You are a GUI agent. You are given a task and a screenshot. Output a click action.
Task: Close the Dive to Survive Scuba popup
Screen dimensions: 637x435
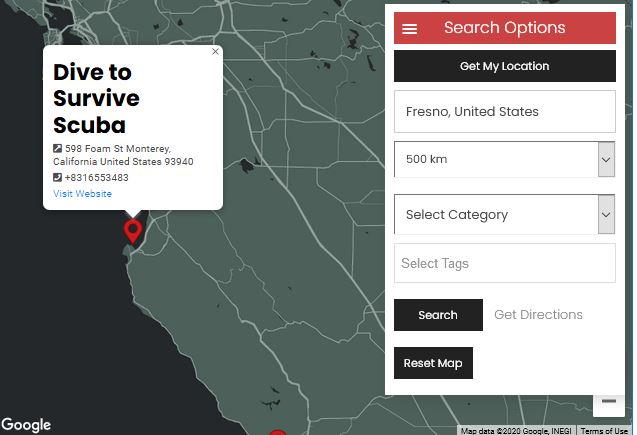click(215, 52)
